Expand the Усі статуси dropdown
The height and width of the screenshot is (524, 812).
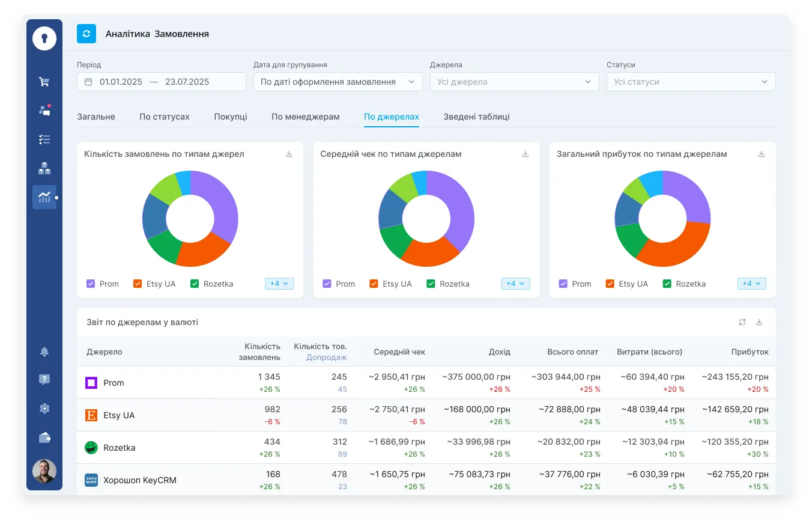(690, 81)
